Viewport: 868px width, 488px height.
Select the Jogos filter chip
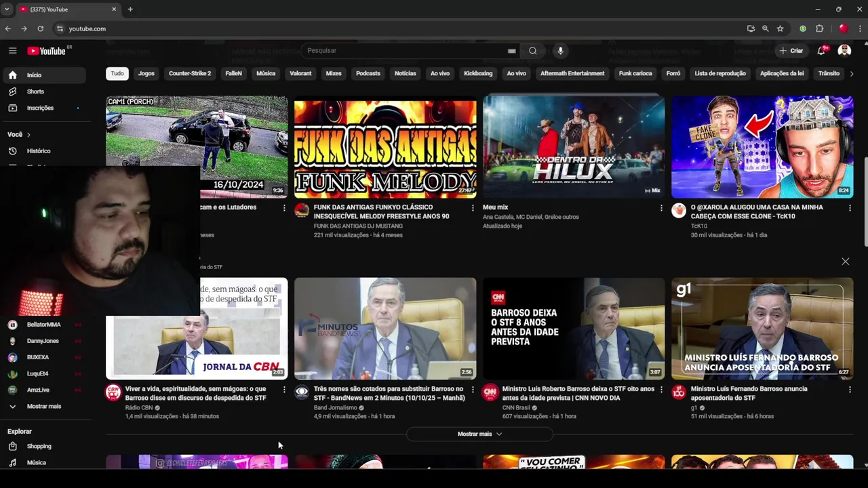tap(146, 73)
